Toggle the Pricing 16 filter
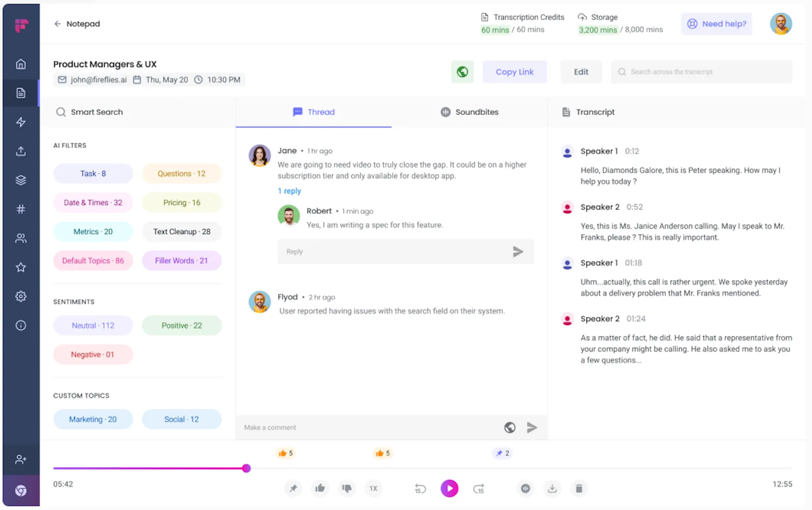This screenshot has height=510, width=812. point(182,203)
